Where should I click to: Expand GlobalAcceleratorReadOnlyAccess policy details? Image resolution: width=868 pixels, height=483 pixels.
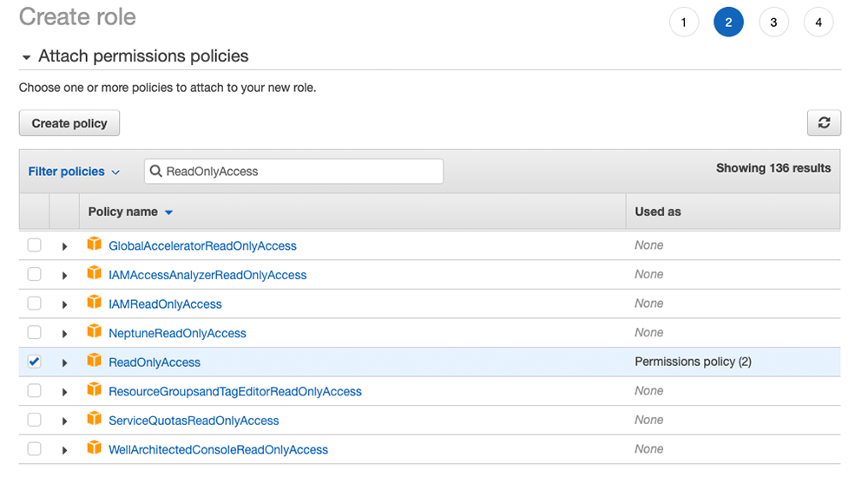(64, 246)
